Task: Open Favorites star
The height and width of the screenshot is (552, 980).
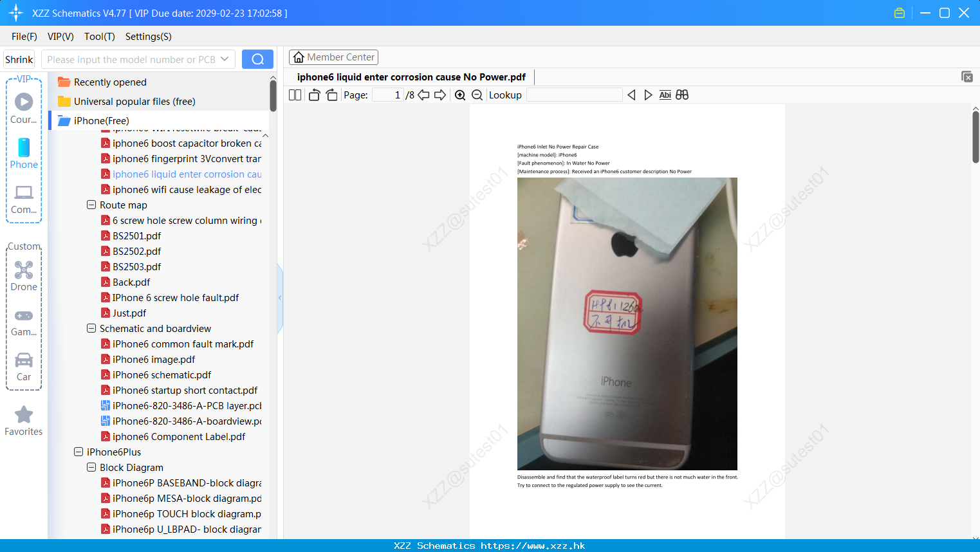Action: [24, 421]
